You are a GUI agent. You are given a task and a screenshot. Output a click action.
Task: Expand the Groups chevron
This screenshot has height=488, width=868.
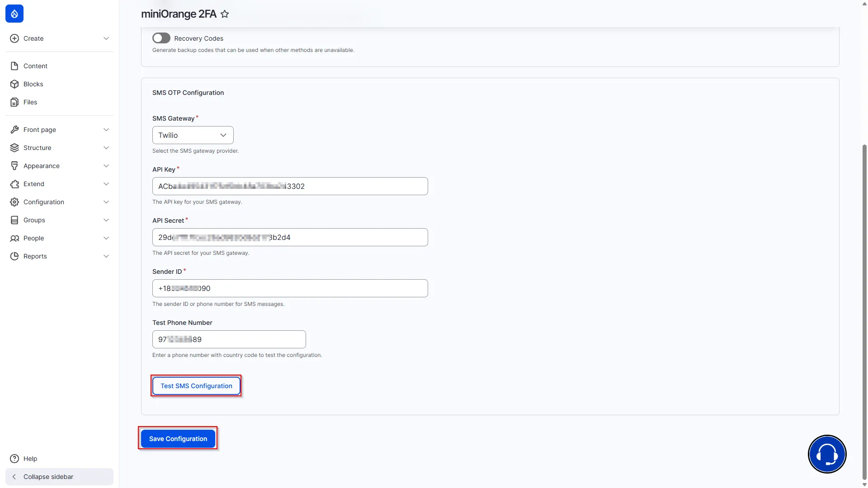coord(106,220)
